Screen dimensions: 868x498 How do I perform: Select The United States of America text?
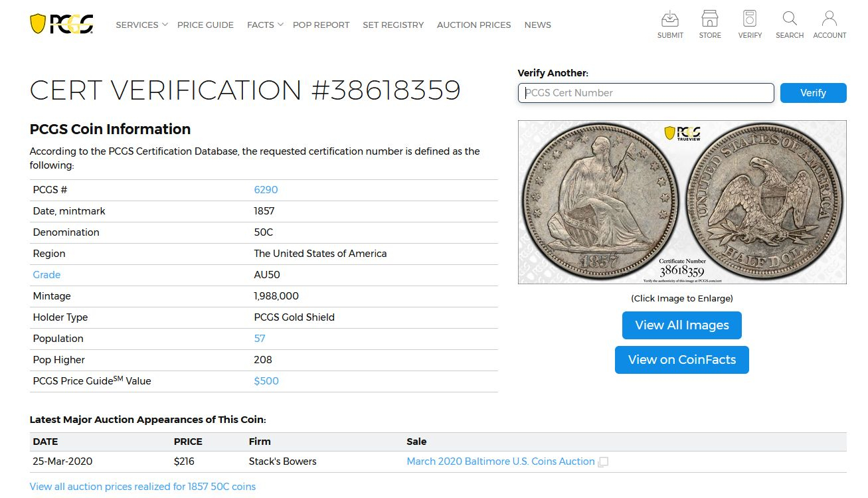tap(320, 254)
